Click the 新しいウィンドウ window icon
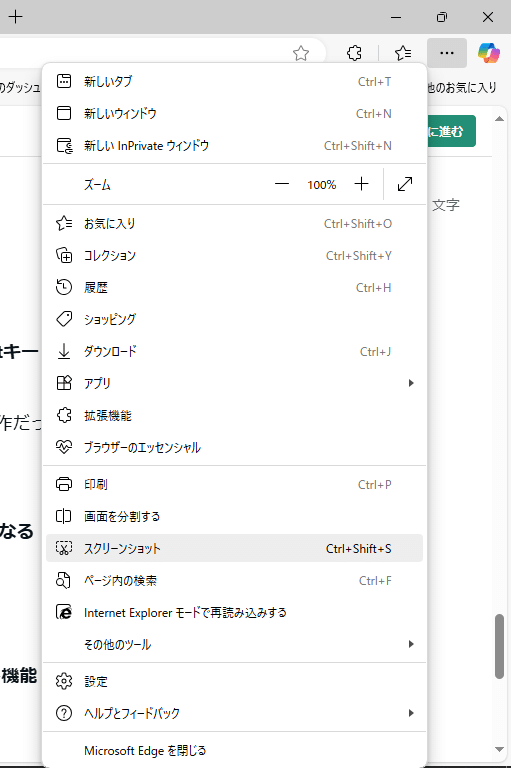The height and width of the screenshot is (768, 511). click(x=64, y=114)
